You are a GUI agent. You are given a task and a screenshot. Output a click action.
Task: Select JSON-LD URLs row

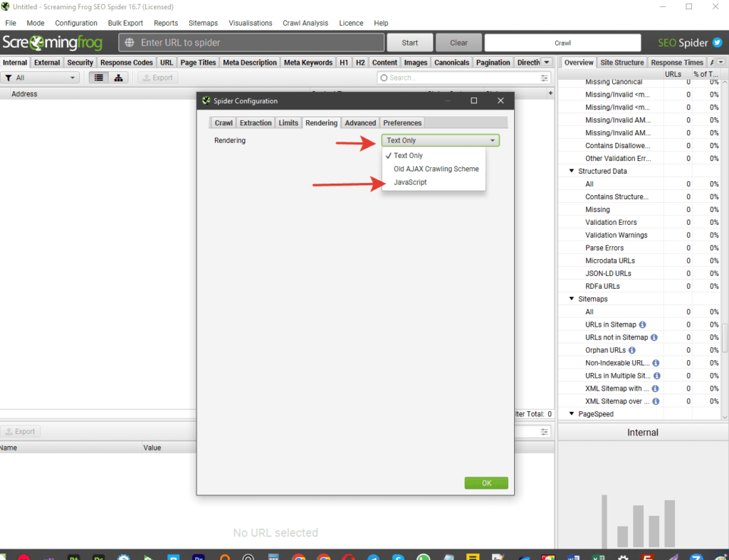[639, 273]
